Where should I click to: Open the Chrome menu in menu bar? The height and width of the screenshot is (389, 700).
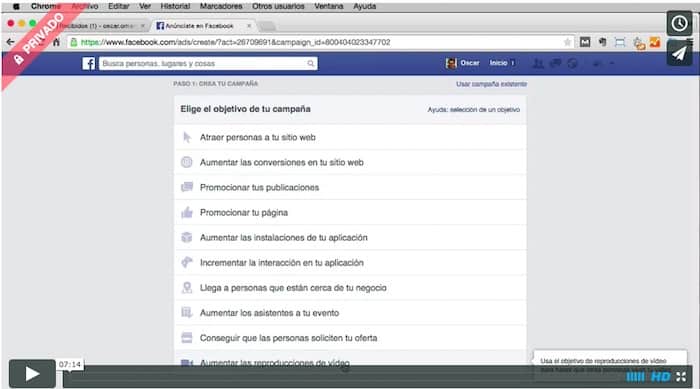point(46,6)
